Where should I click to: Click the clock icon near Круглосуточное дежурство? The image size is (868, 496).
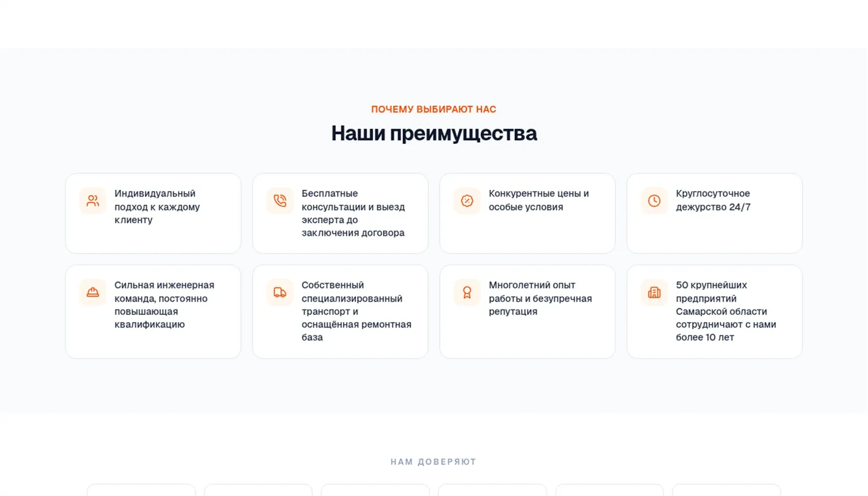click(x=654, y=201)
